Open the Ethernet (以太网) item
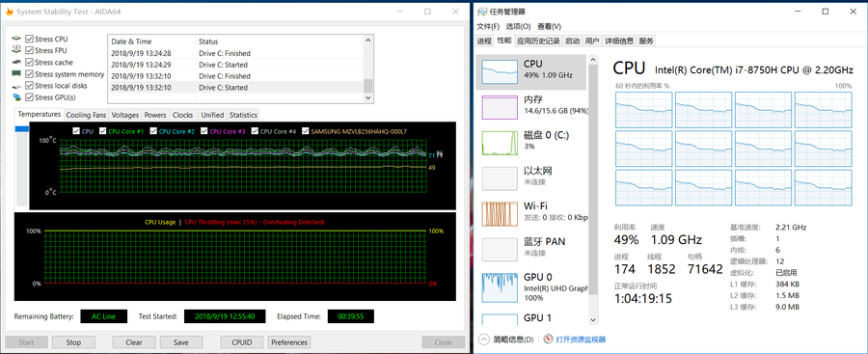The image size is (868, 354). tap(500, 177)
